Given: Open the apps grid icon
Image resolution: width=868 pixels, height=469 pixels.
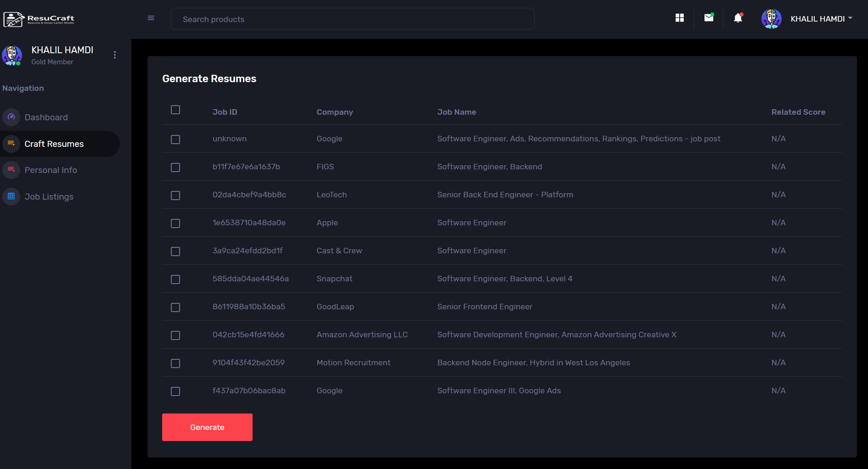Looking at the screenshot, I should pos(680,18).
